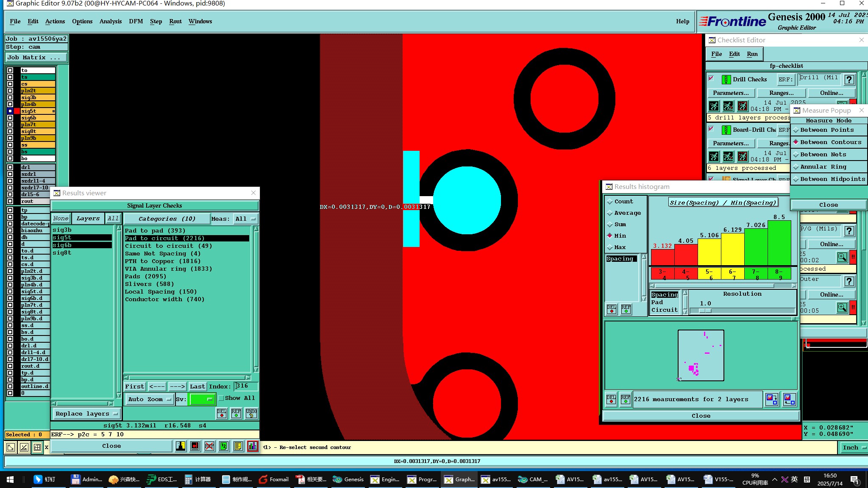Select Slivers (588) category in list
Image resolution: width=868 pixels, height=488 pixels.
point(149,284)
